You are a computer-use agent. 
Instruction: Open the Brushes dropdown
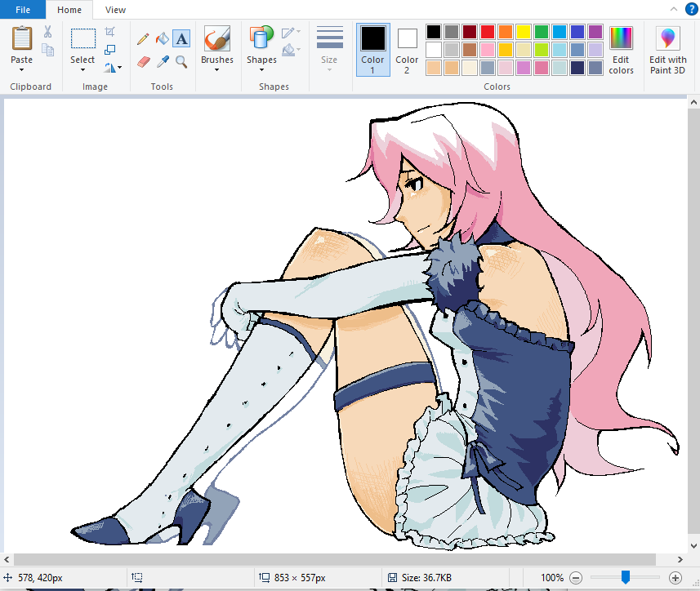coord(217,70)
